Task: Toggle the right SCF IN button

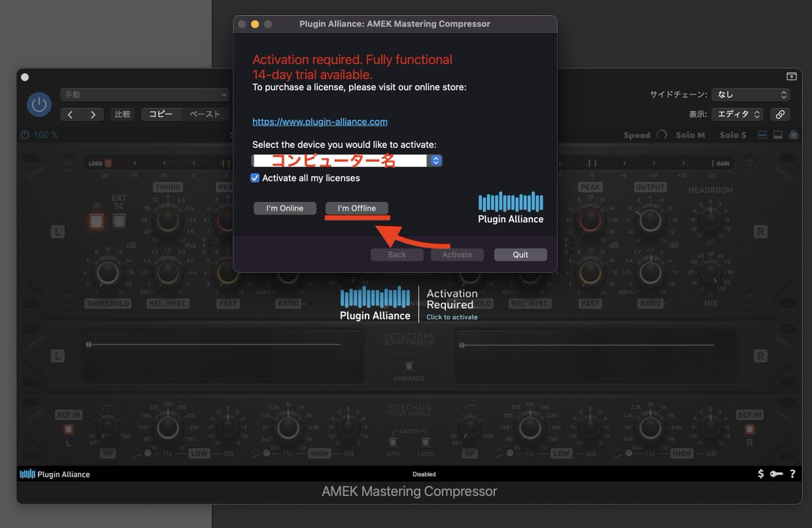Action: click(750, 429)
